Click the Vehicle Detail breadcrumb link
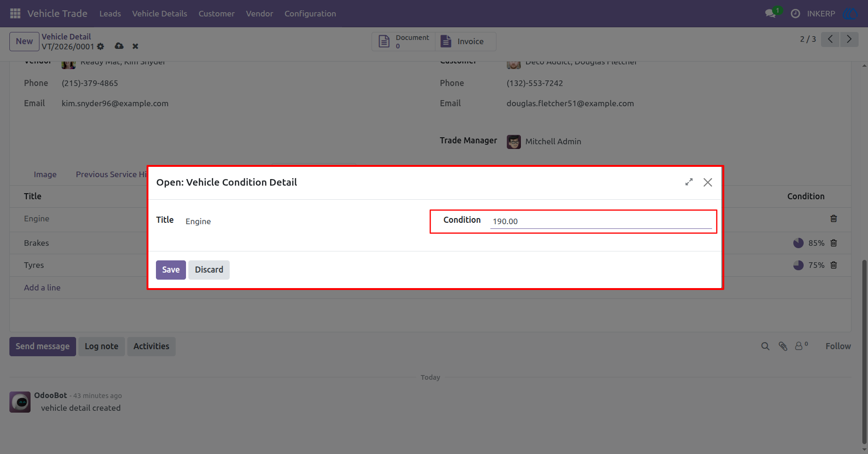Viewport: 868px width, 454px height. tap(66, 37)
